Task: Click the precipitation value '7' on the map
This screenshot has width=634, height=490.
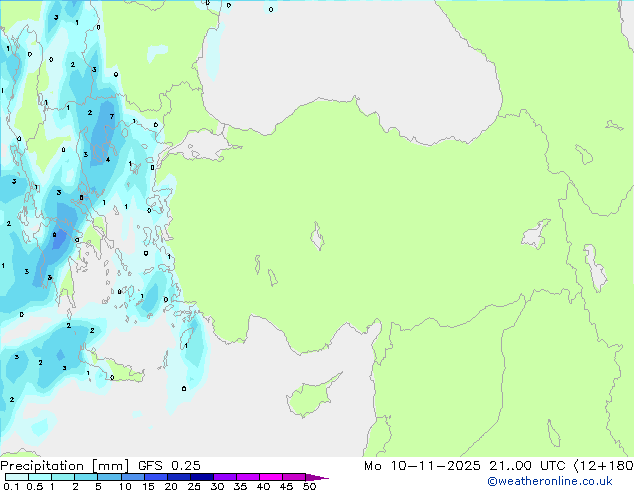Action: pyautogui.click(x=112, y=116)
